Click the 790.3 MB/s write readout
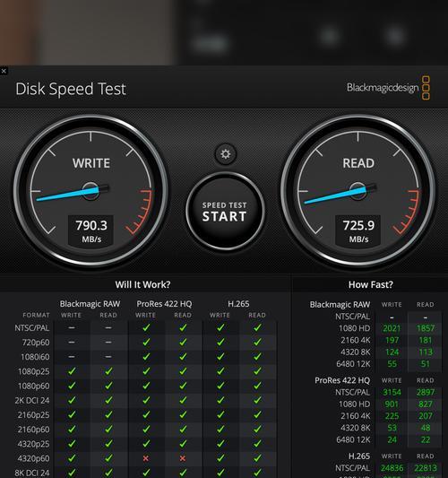The width and height of the screenshot is (448, 478). tap(91, 230)
